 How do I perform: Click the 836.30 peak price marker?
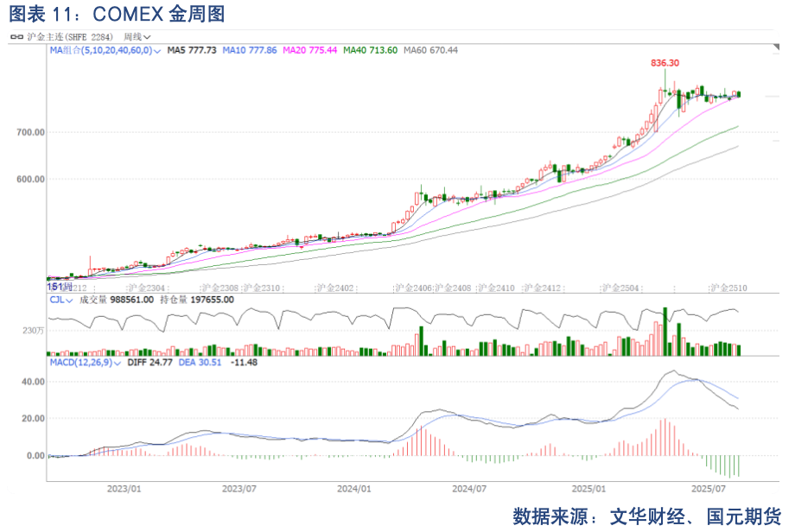(665, 63)
